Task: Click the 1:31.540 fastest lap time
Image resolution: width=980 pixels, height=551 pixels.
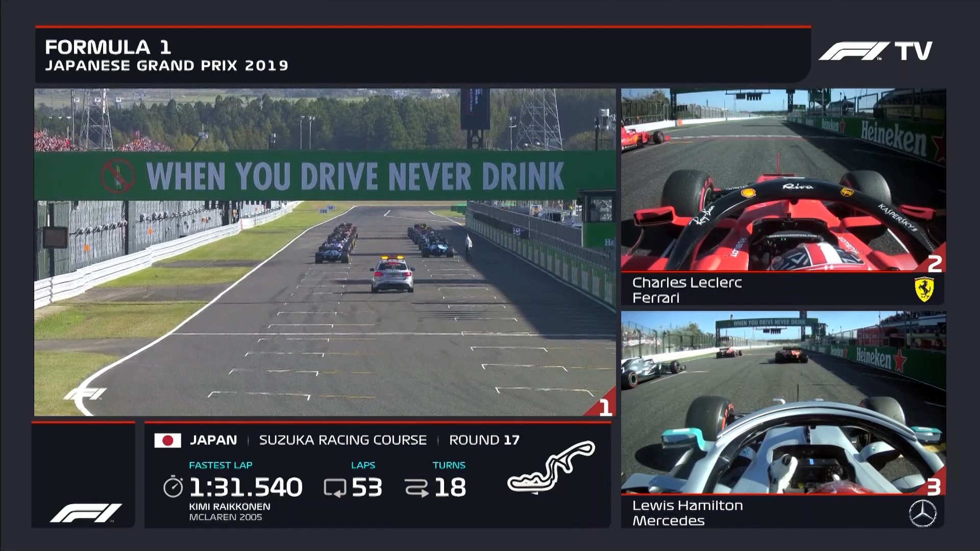Action: (246, 487)
